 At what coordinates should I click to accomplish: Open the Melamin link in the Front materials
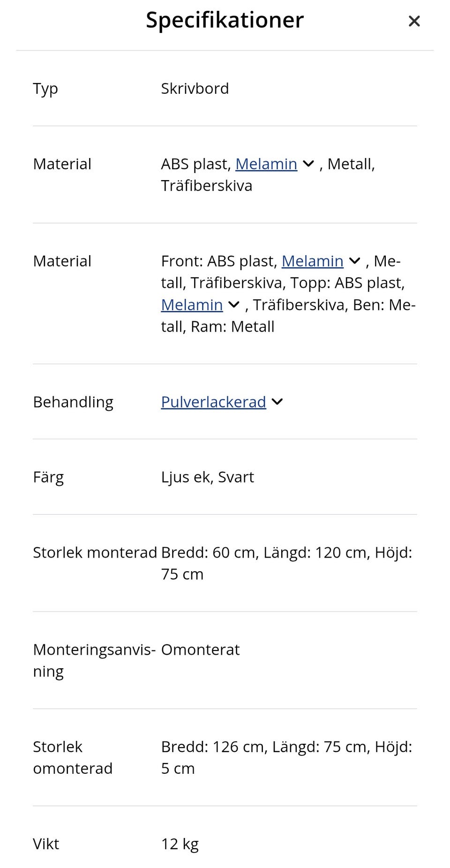pyautogui.click(x=313, y=261)
